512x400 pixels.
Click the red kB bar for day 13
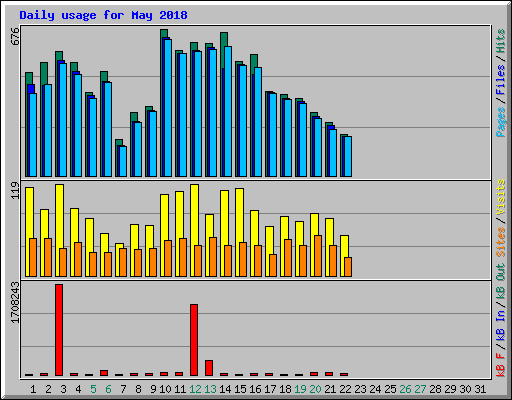[209, 368]
